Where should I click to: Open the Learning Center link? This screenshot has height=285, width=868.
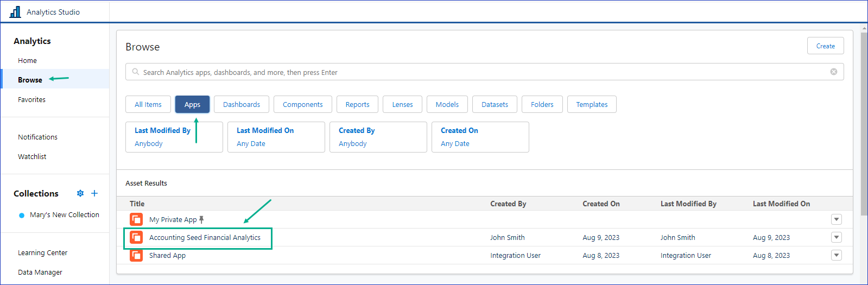tap(42, 252)
